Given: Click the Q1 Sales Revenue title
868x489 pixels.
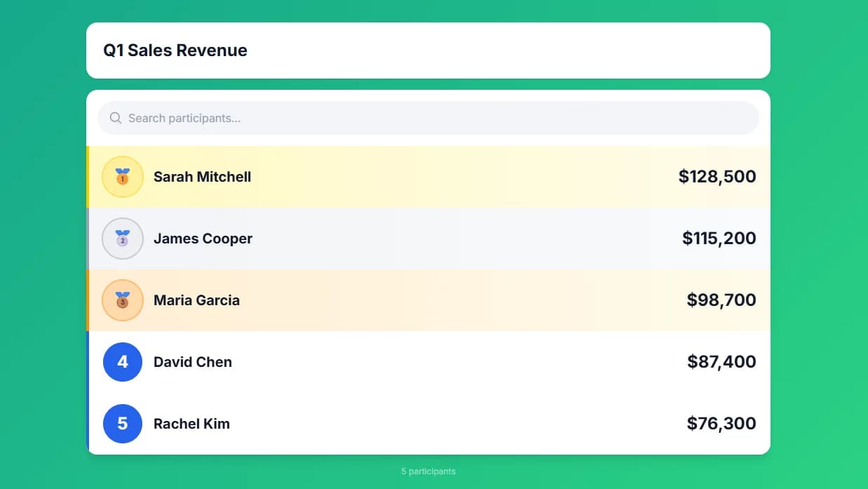Looking at the screenshot, I should (175, 50).
